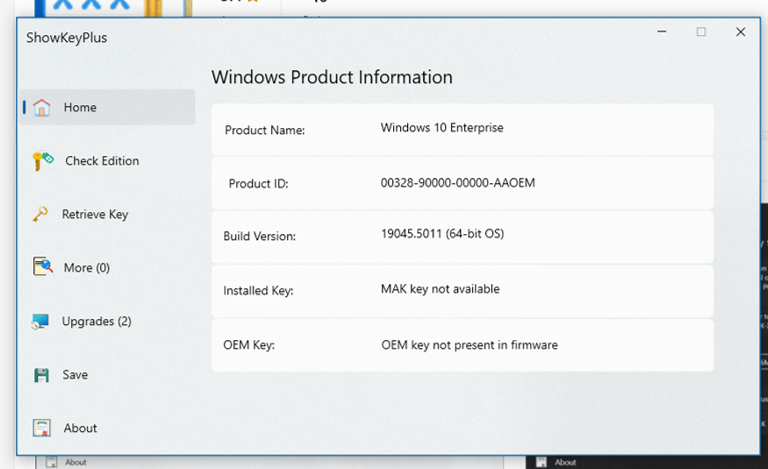Click the Save floppy disk icon
Image resolution: width=768 pixels, height=469 pixels.
click(x=42, y=375)
